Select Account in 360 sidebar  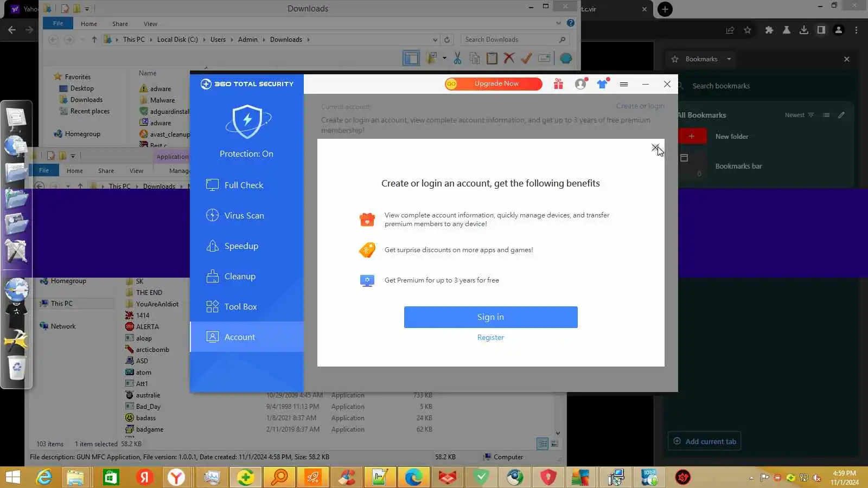pos(246,337)
